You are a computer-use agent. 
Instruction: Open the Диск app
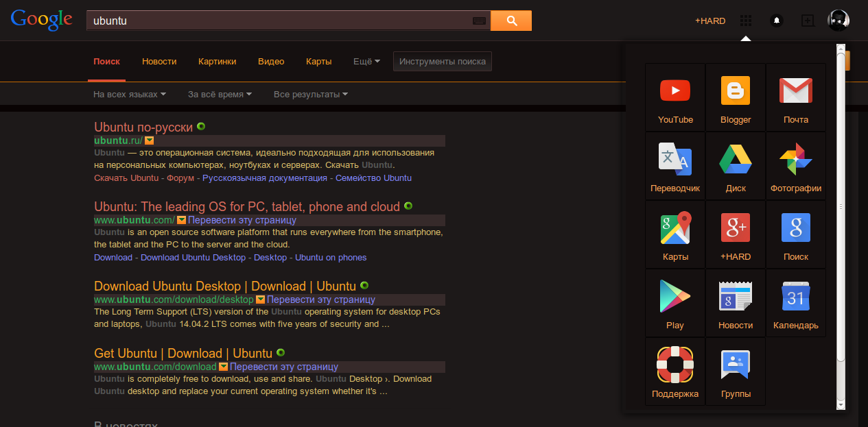(735, 165)
